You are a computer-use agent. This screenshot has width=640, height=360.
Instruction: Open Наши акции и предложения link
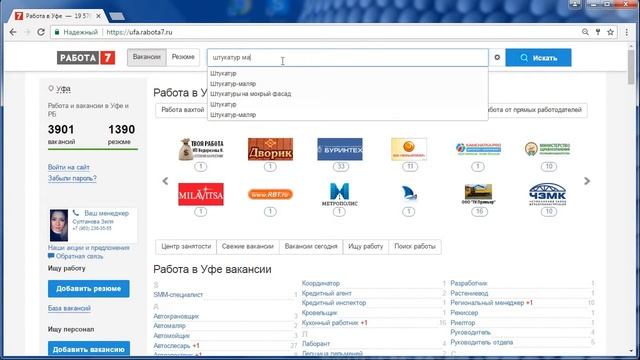pos(89,248)
